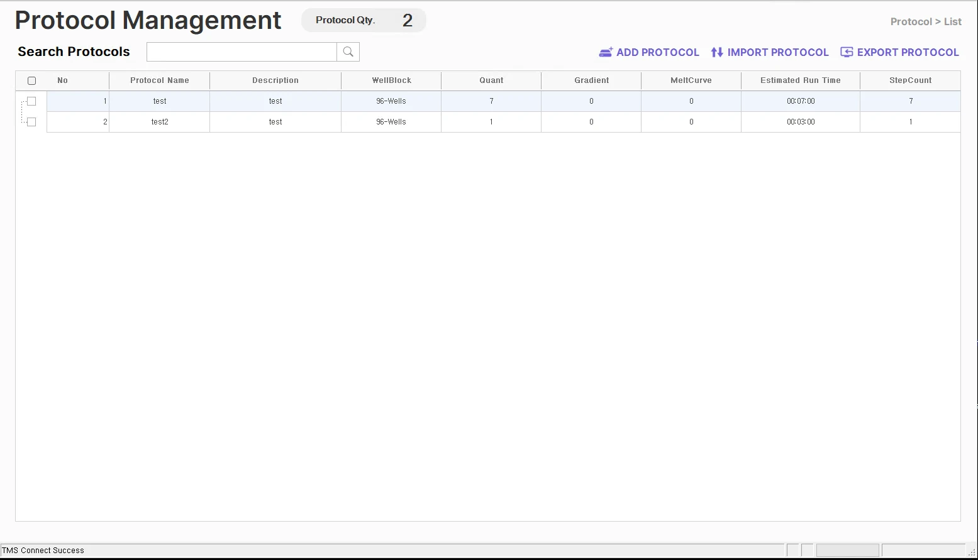978x560 pixels.
Task: Click the EXPORT PROTOCOL label
Action: (x=908, y=53)
